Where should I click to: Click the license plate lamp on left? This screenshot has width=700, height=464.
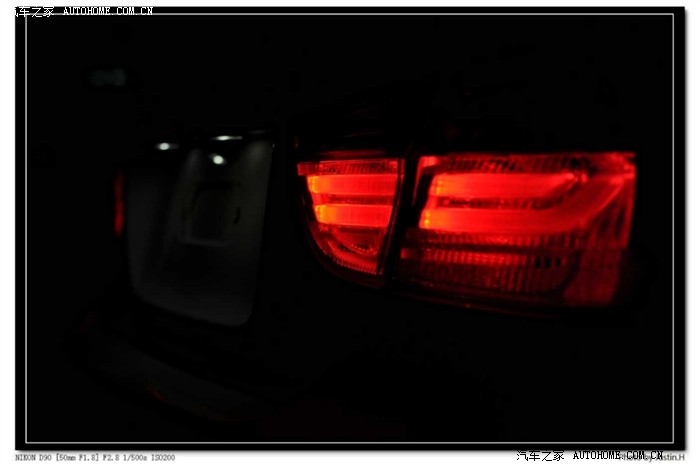(163, 146)
